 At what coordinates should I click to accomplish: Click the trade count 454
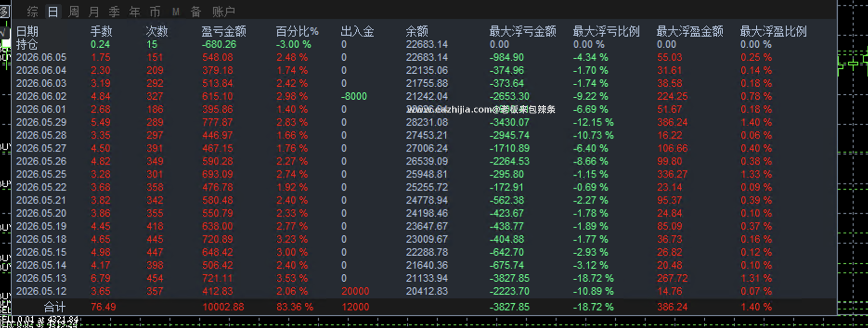[x=155, y=278]
